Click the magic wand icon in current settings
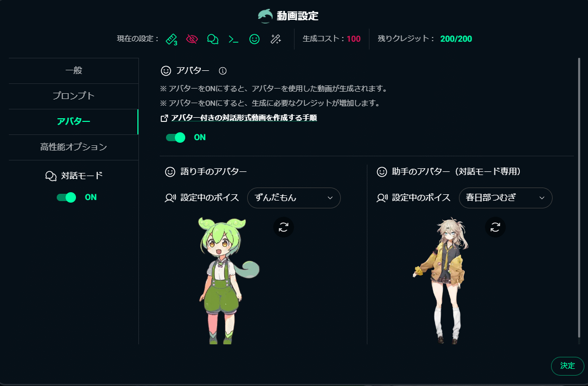 tap(276, 39)
